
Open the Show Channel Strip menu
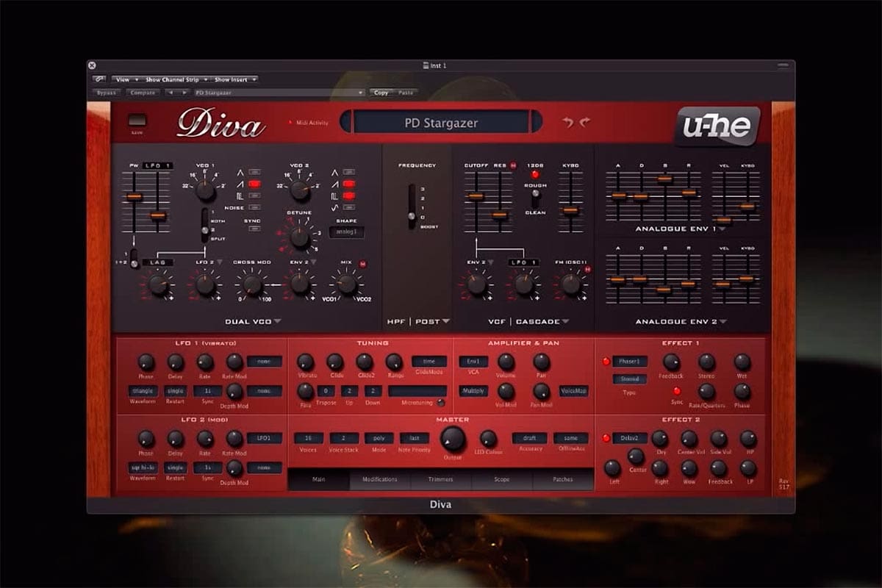(x=176, y=79)
